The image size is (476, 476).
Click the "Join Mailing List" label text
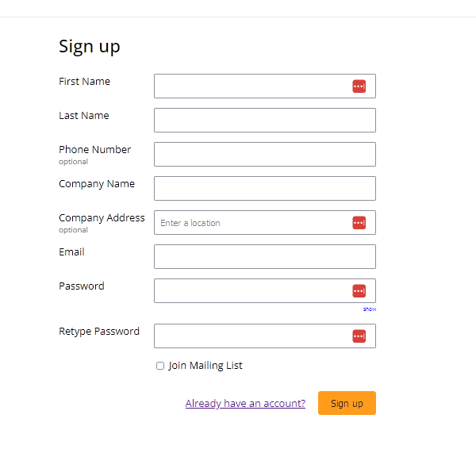[205, 366]
